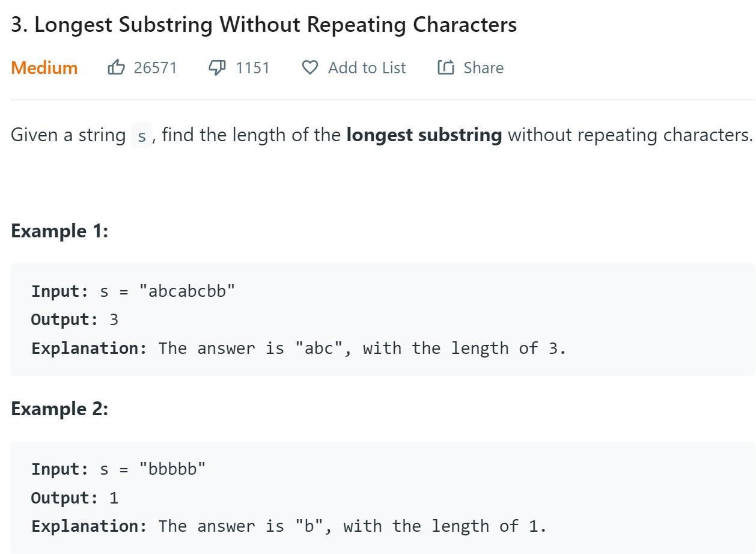Click the Example 2 heading
This screenshot has height=554, width=756.
(x=59, y=409)
